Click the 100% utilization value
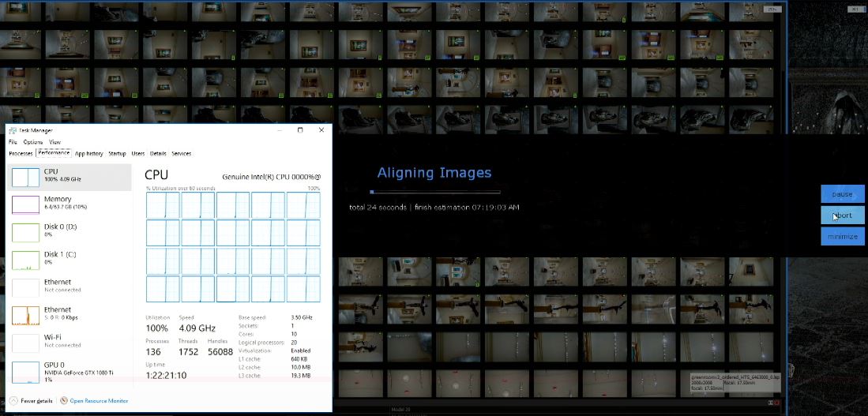This screenshot has width=868, height=416. pos(157,328)
